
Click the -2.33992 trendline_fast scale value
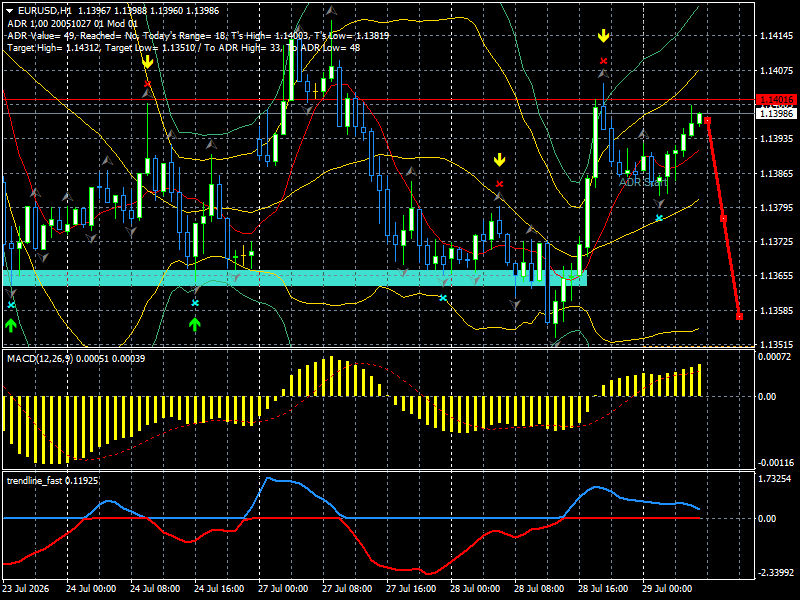pos(776,573)
